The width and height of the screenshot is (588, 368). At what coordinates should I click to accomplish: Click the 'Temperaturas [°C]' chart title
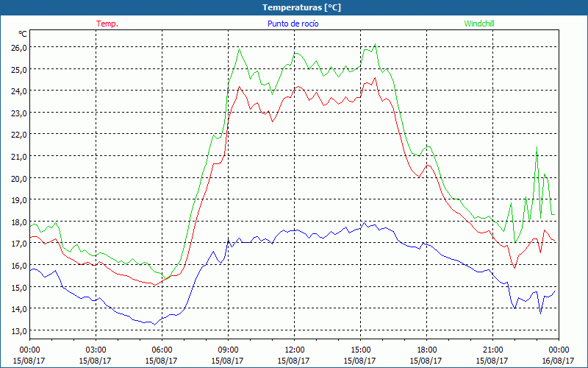coord(301,7)
